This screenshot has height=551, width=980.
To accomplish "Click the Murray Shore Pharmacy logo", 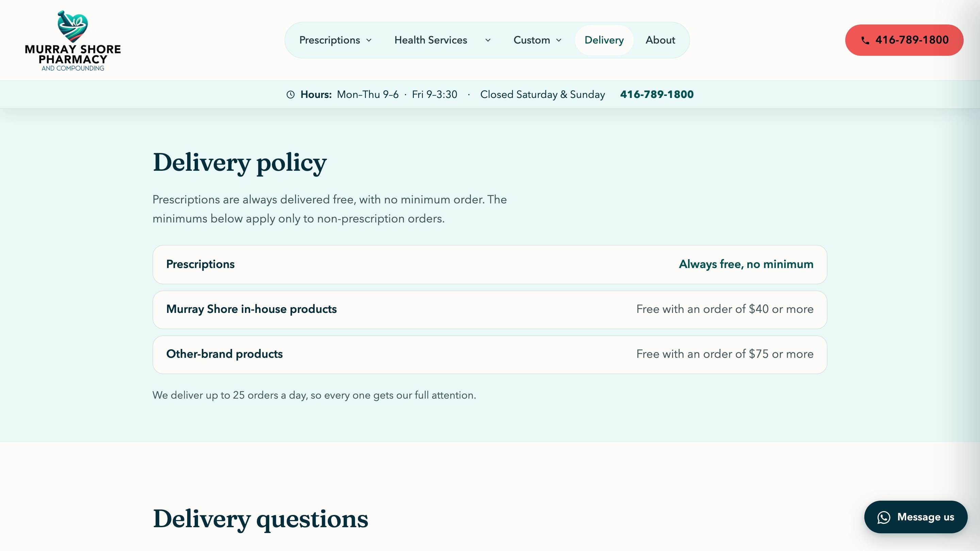I will click(73, 41).
